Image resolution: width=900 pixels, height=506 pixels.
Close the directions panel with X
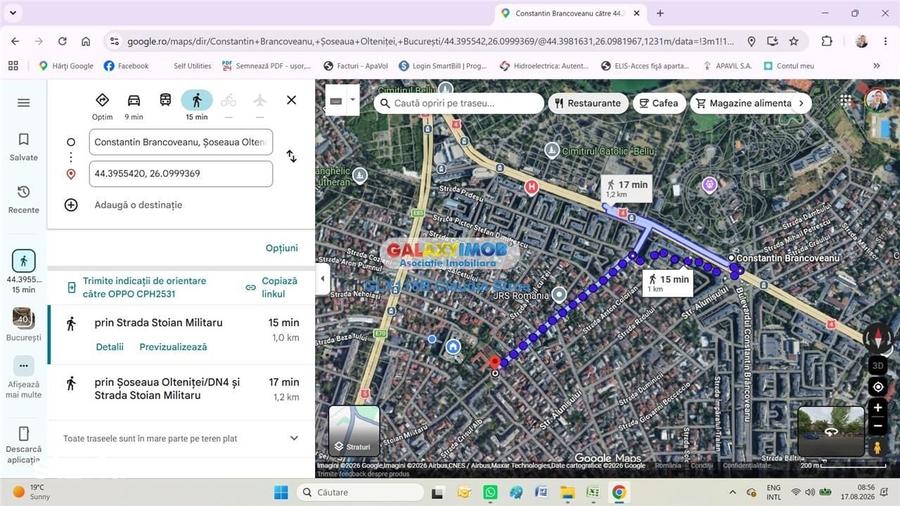tap(292, 100)
